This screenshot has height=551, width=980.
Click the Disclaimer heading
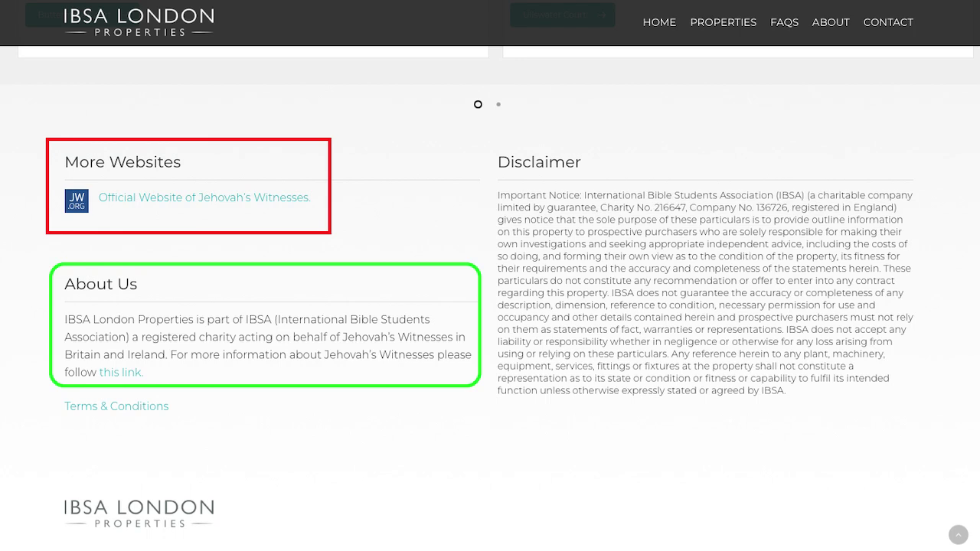tap(539, 162)
